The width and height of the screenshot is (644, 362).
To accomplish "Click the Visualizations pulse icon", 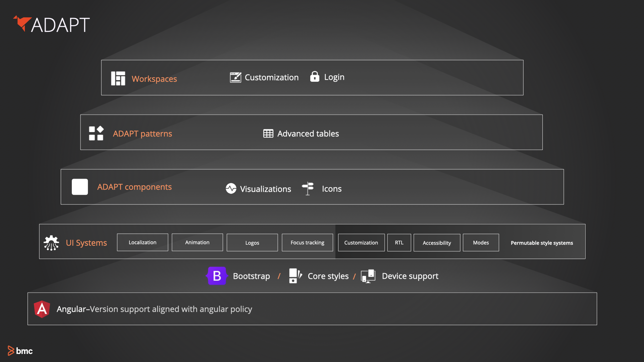I will (x=231, y=189).
